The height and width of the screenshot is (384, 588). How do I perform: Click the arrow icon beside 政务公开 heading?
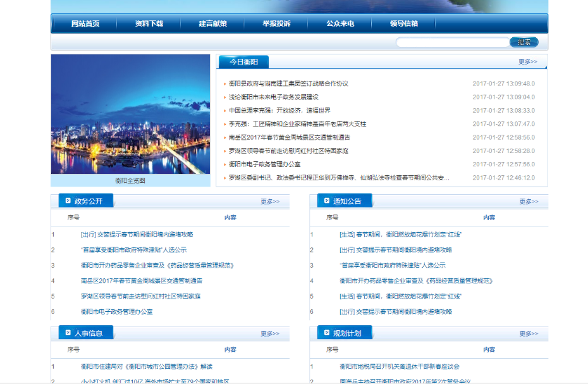tap(68, 201)
